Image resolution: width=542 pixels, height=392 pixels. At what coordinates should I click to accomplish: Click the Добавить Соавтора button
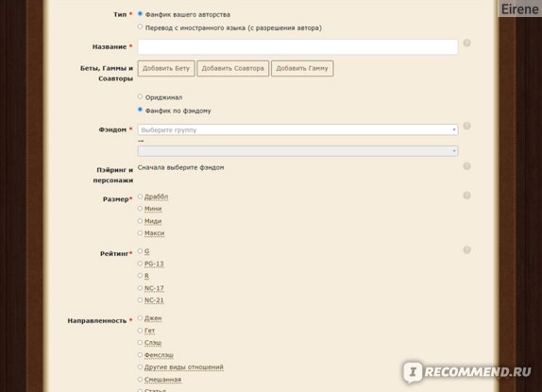point(233,68)
